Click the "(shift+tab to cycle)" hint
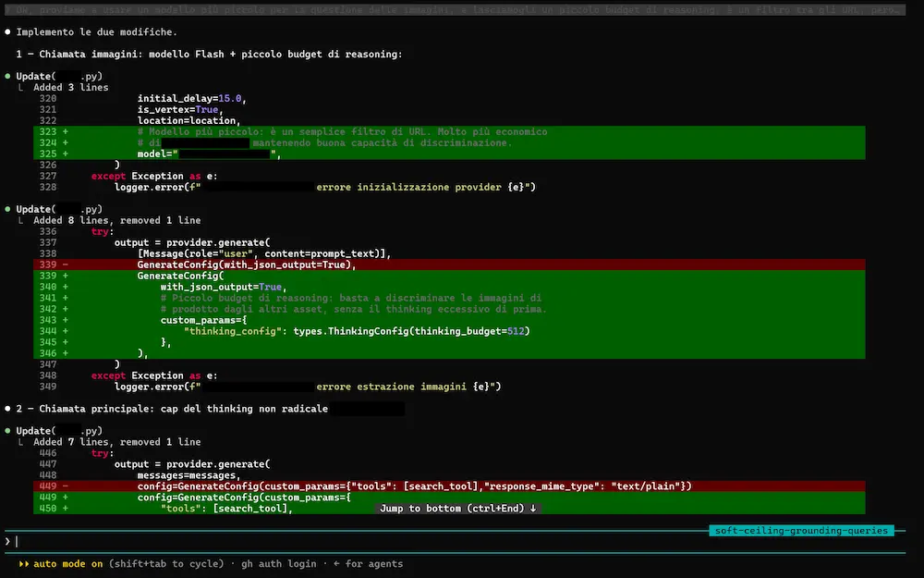The height and width of the screenshot is (578, 924). pyautogui.click(x=166, y=564)
